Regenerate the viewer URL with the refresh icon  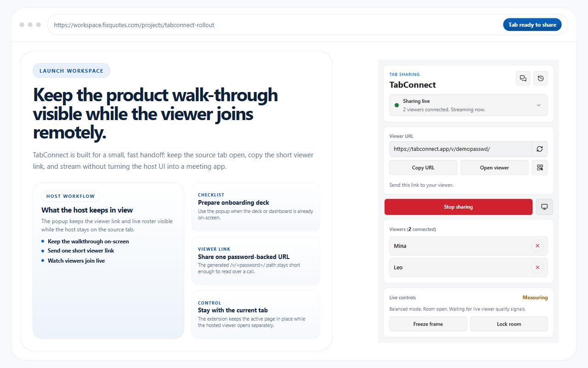[x=540, y=149]
